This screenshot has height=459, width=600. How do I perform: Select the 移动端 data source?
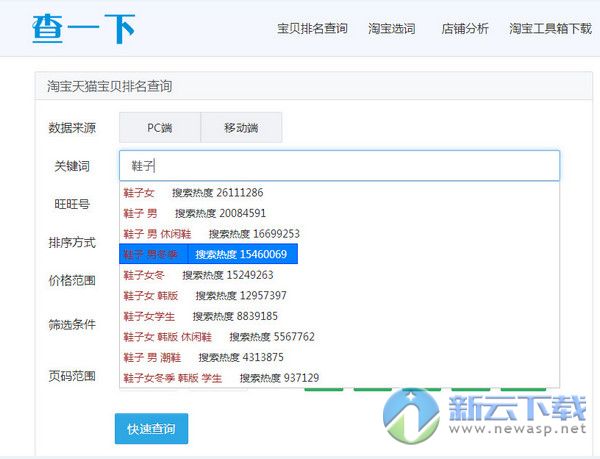[241, 127]
